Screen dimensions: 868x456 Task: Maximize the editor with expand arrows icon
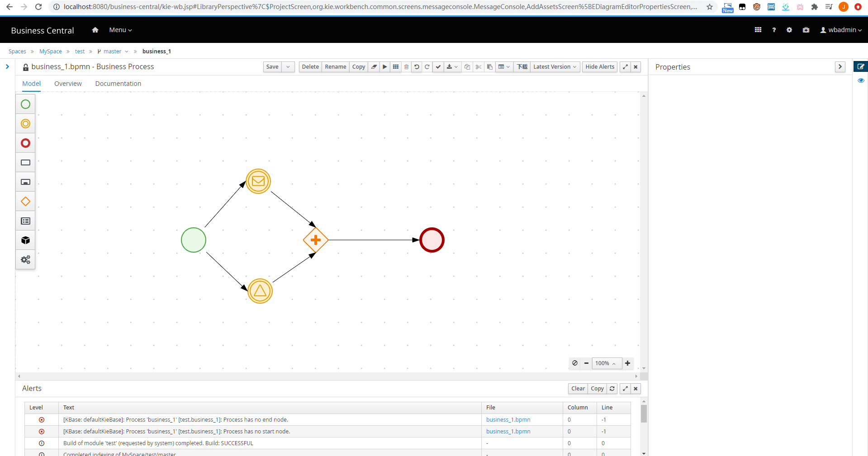[625, 67]
